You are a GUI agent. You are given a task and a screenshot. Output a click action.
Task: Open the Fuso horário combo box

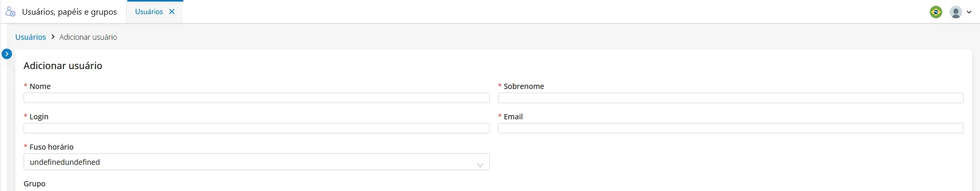coord(257,162)
